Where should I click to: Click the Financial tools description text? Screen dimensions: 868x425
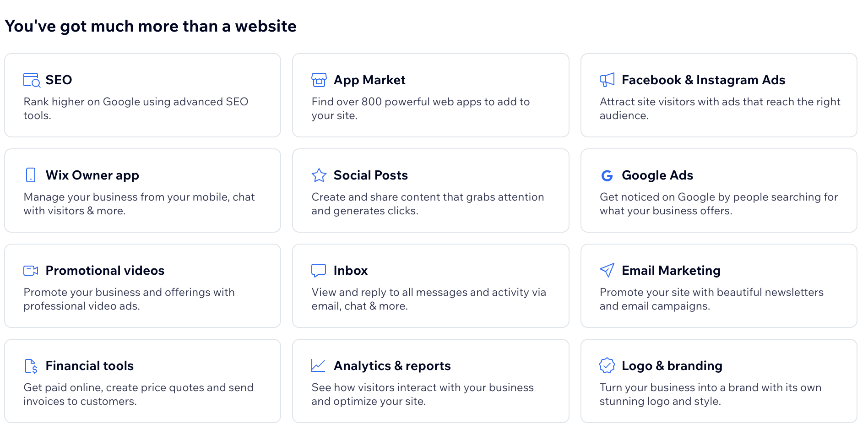[x=138, y=394]
